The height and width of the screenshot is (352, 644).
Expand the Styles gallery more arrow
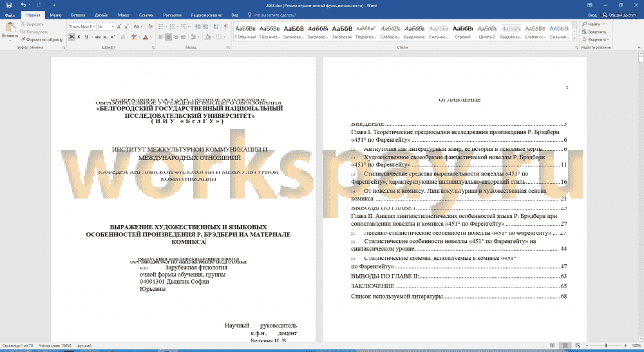point(574,38)
